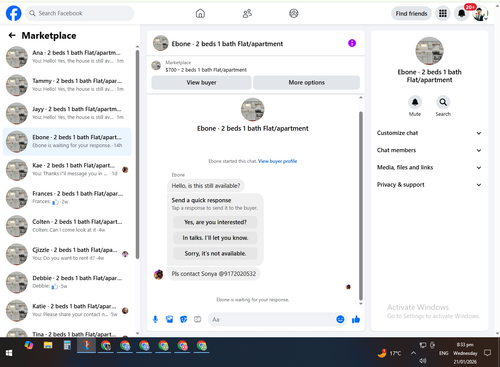
Task: Open the Ana conversation
Action: [67, 57]
